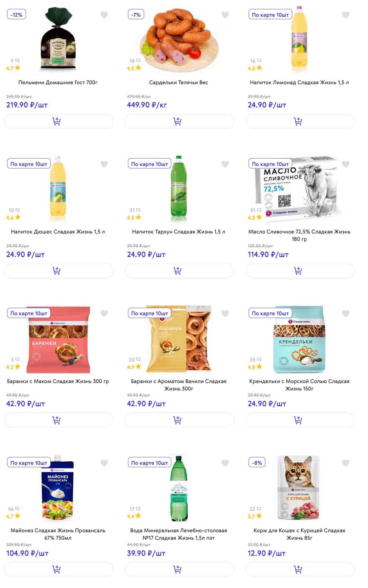This screenshot has height=588, width=368.
Task: Toggle favorite heart on Баранки с Ароматом Ванили
Action: click(225, 313)
